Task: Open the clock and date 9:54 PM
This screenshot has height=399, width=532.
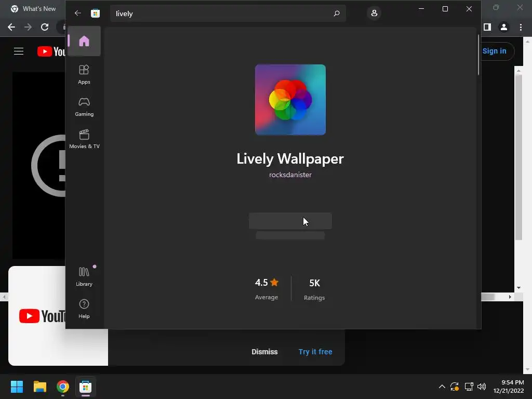Action: coord(509,387)
